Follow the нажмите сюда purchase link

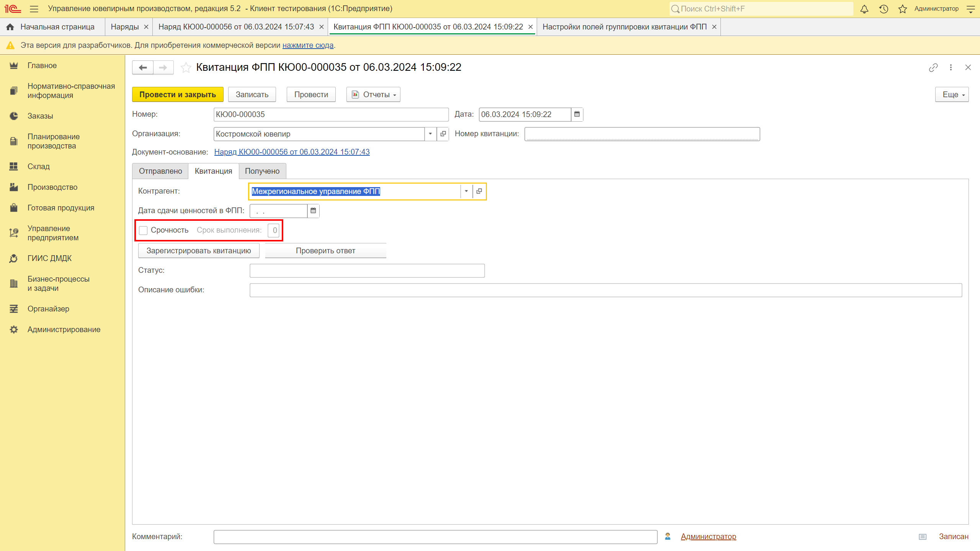point(308,45)
